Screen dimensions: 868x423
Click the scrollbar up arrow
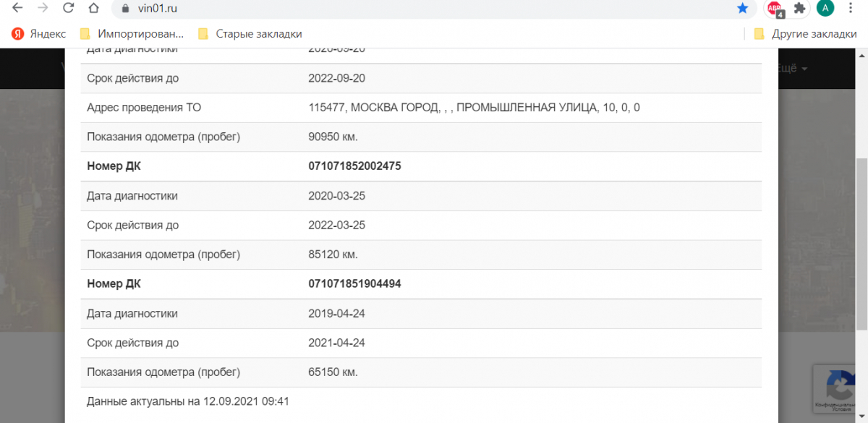[x=861, y=56]
